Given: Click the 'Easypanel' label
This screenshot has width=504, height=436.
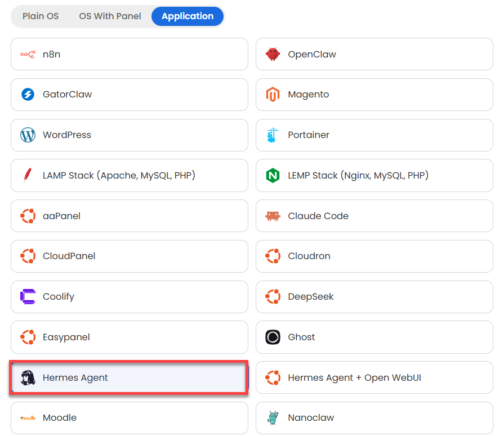Looking at the screenshot, I should [66, 337].
